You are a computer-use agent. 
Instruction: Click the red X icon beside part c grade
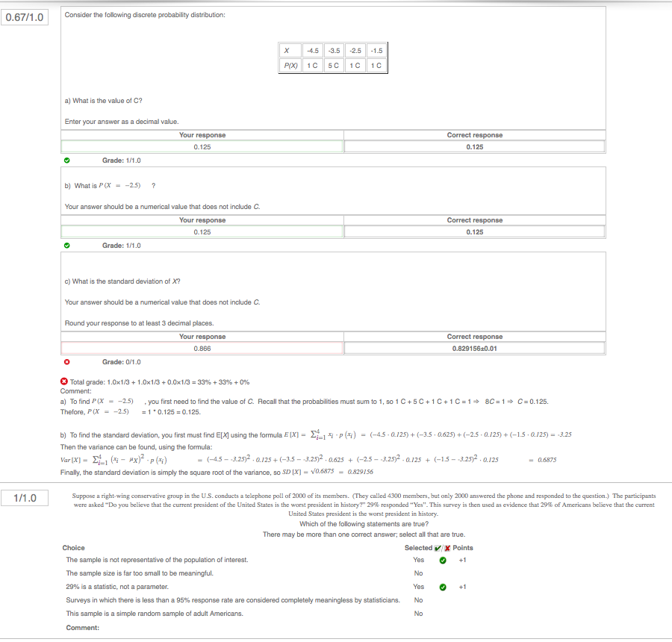pos(66,361)
